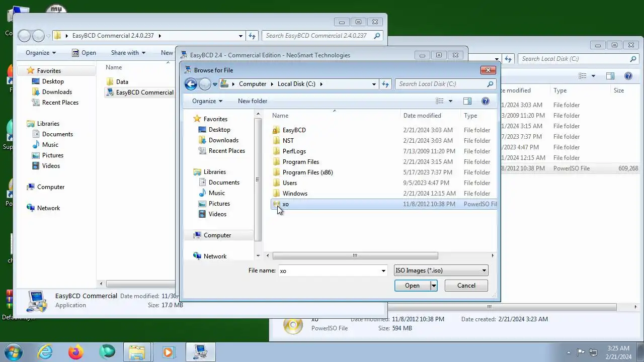Click the Back arrow in Browse for File dialog
The width and height of the screenshot is (644, 362).
pos(191,84)
